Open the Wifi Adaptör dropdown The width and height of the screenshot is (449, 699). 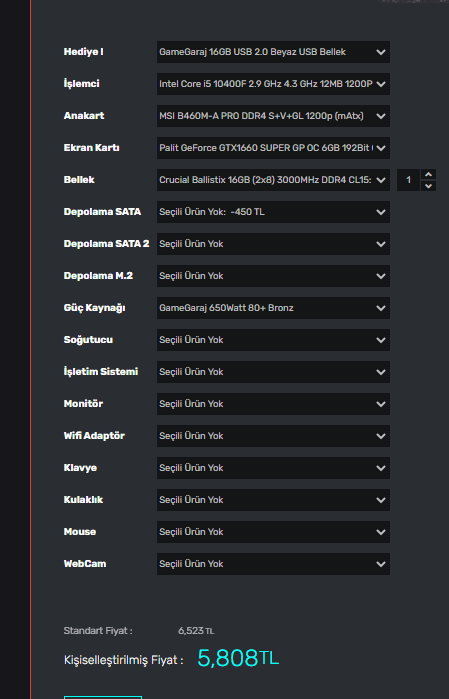coord(273,436)
